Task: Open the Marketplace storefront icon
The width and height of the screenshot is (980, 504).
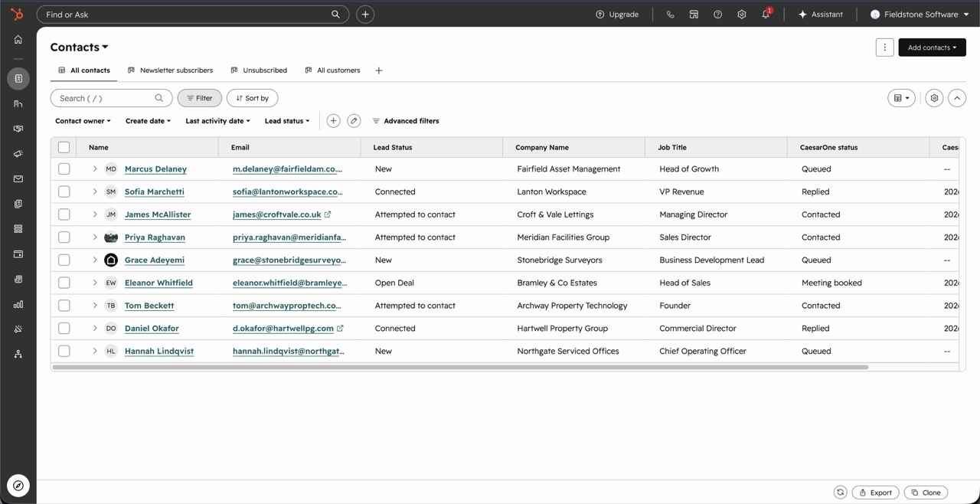Action: point(694,15)
